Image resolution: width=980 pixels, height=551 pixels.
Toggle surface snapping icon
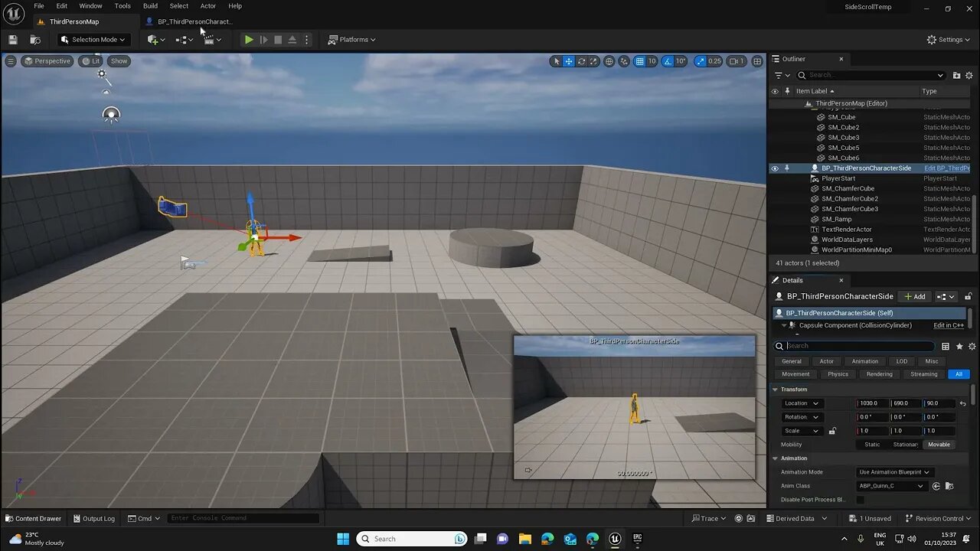(x=625, y=61)
